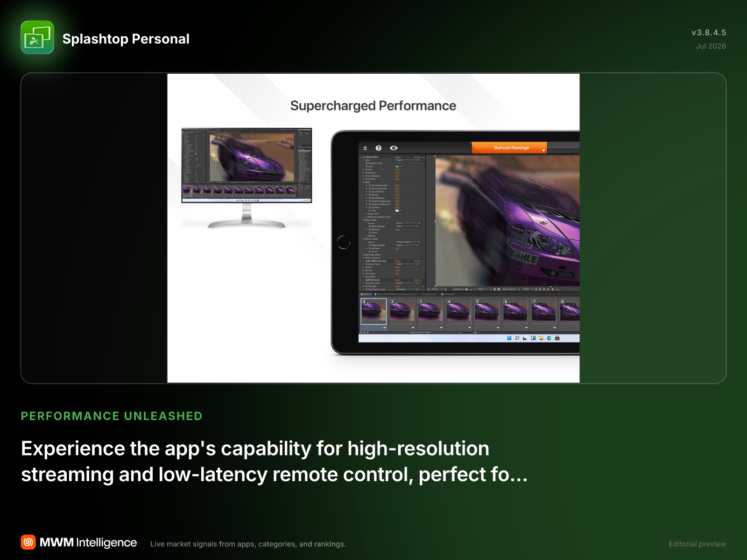Screen dimensions: 747x560
Task: Enable the View Matte checkbox
Action: click(x=396, y=277)
